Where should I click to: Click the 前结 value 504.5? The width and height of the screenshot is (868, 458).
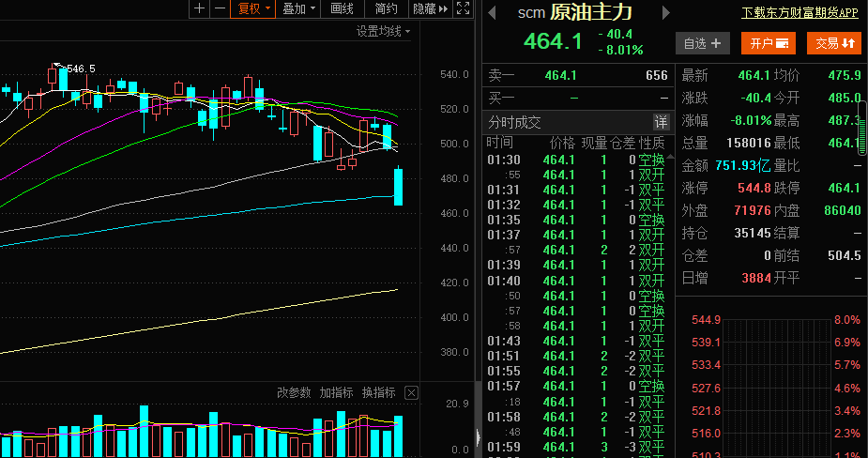click(845, 255)
